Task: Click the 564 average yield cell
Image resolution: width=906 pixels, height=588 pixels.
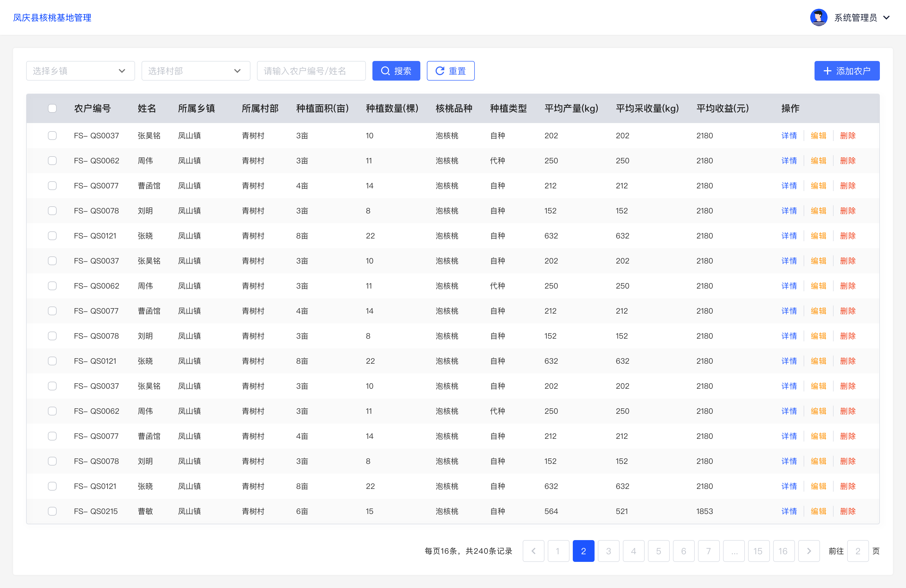Action: click(551, 511)
